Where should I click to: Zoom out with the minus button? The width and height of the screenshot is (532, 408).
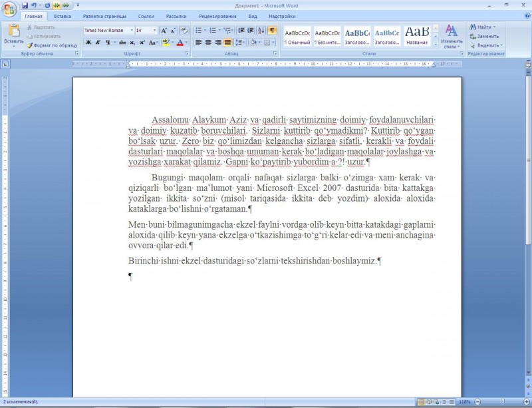tap(477, 402)
